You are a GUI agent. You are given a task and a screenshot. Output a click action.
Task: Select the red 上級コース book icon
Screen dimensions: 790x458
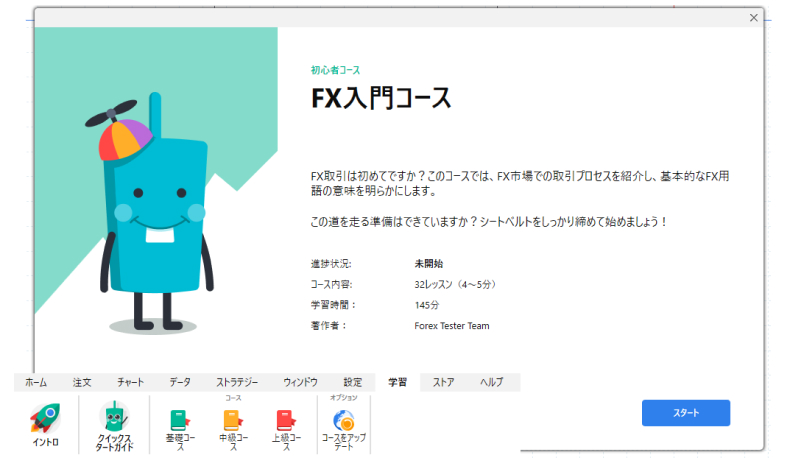pos(284,420)
